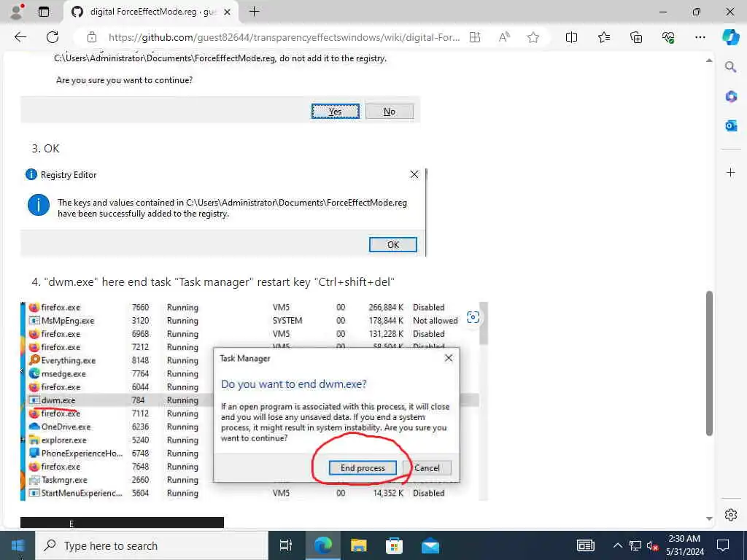Click the Edge taskbar icon
The image size is (747, 560).
click(x=322, y=545)
